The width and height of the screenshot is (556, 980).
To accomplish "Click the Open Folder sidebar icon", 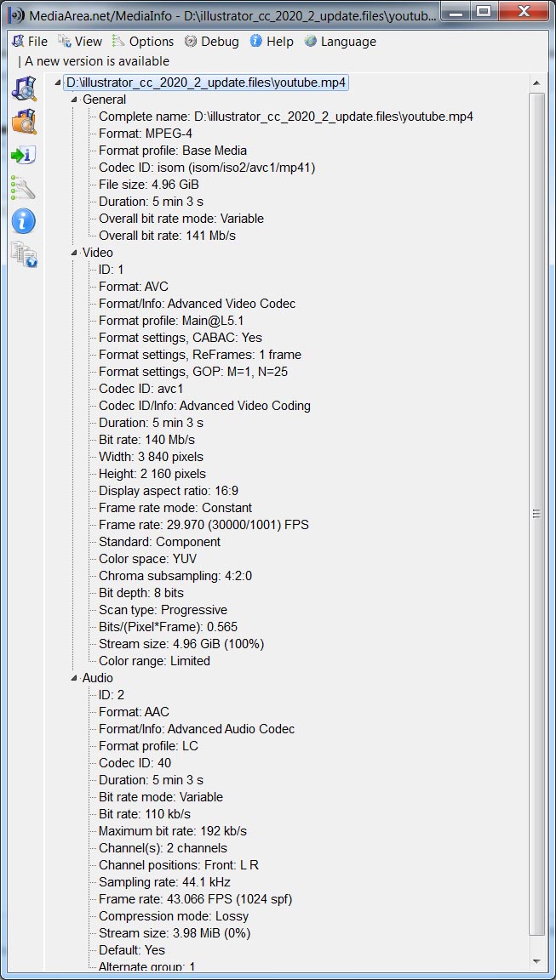I will (24, 122).
